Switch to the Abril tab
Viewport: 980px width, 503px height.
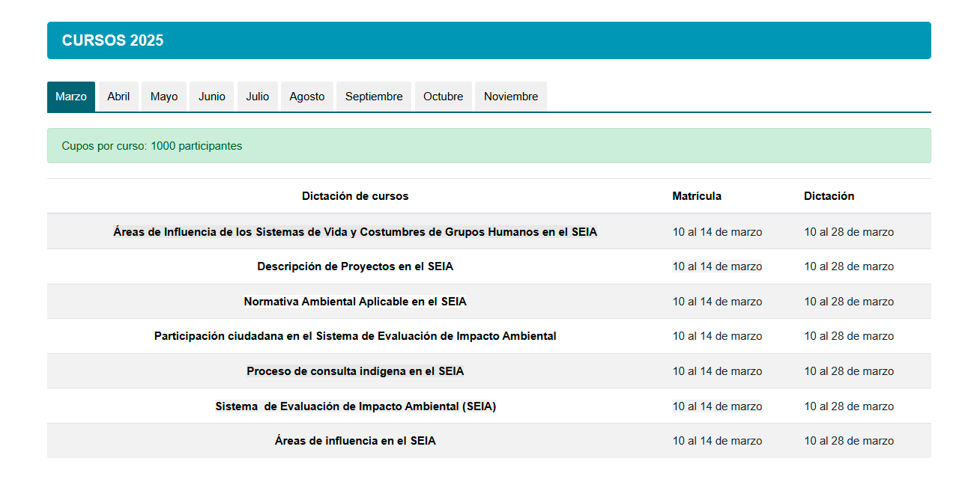118,97
